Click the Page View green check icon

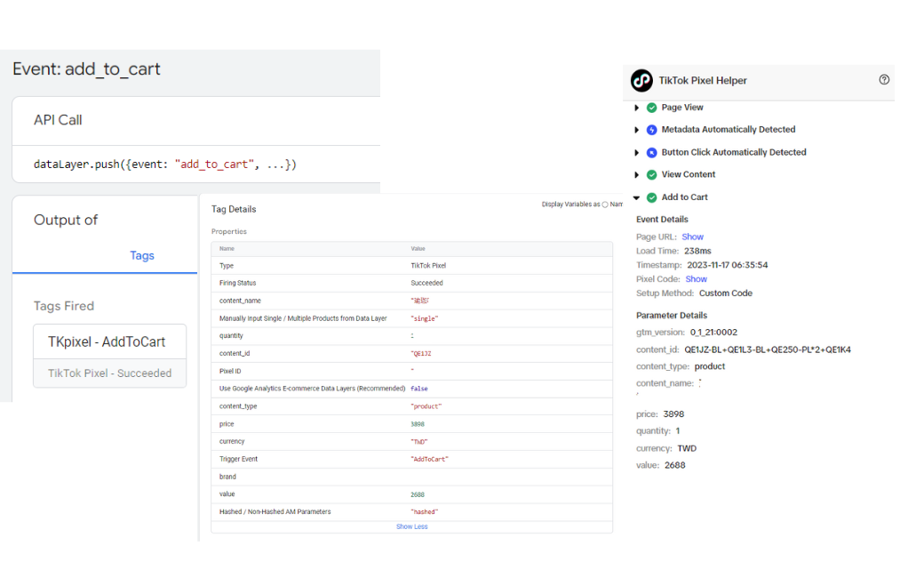pyautogui.click(x=652, y=108)
